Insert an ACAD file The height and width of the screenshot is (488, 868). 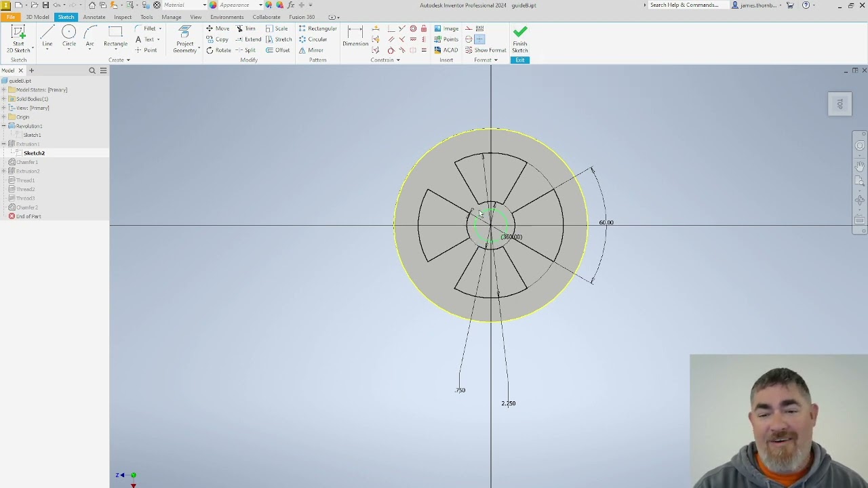click(x=446, y=50)
